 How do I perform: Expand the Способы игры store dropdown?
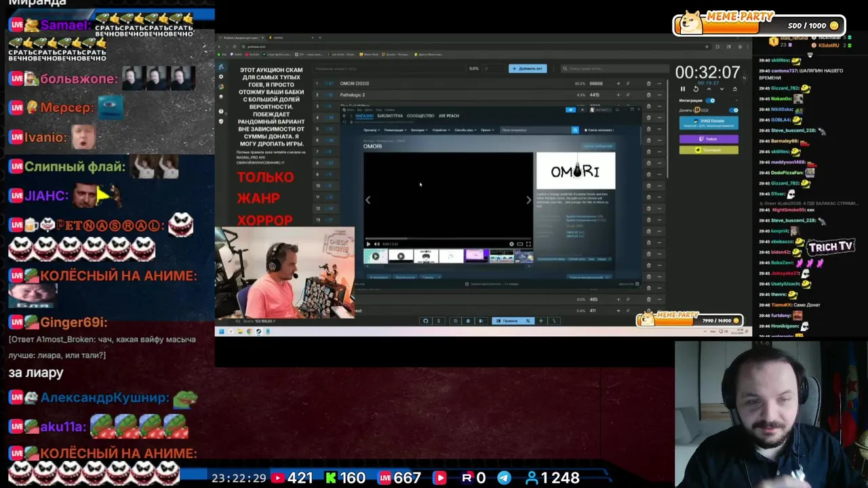point(465,129)
